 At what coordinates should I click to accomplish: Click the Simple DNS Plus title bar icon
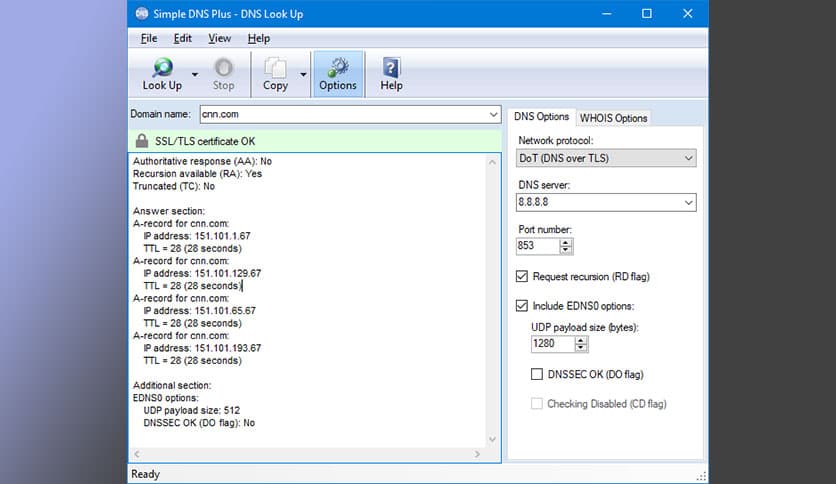tap(142, 14)
